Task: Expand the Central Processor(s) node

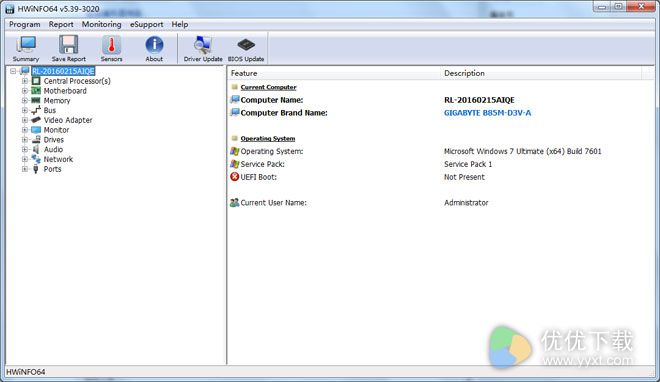Action: tap(25, 81)
